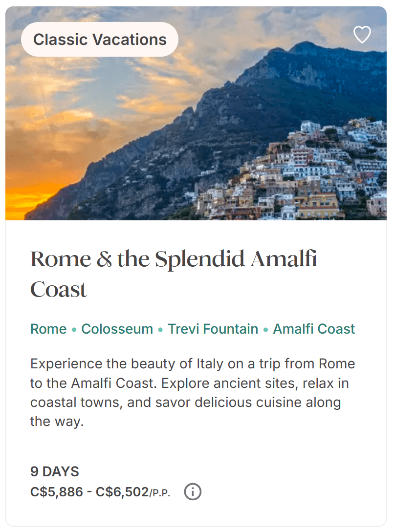
Task: Click the orange sunset glow in the photo
Action: [29, 195]
